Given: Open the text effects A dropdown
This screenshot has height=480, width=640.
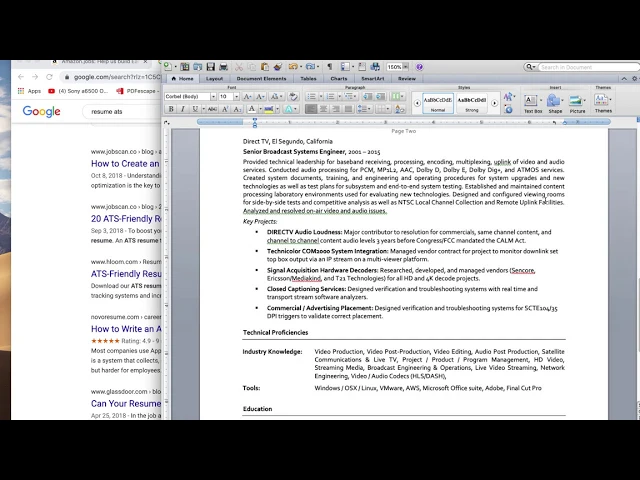Looking at the screenshot, I should coord(289,109).
